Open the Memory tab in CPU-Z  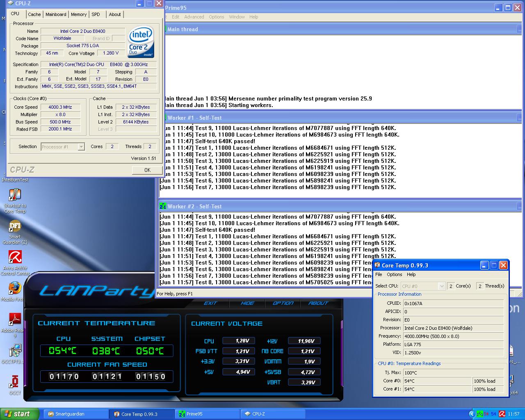pyautogui.click(x=79, y=14)
